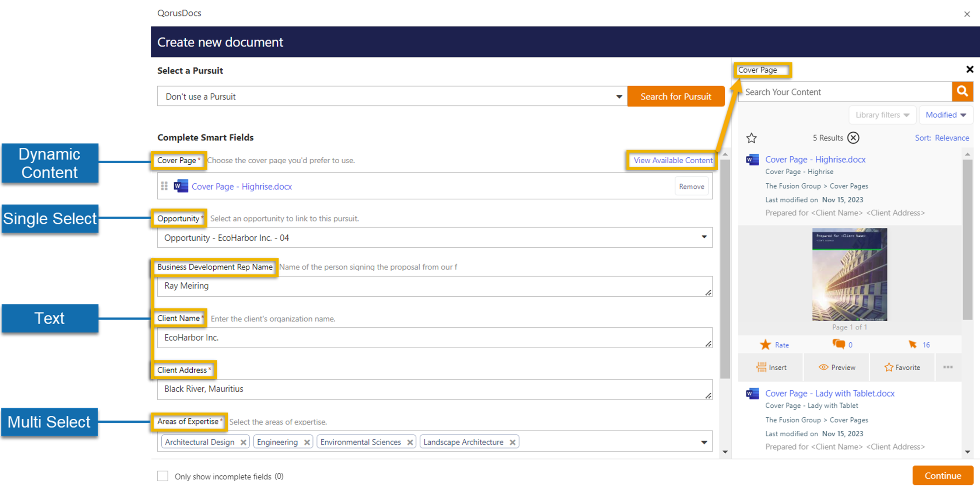The image size is (980, 499).
Task: Click the orange Rate star icon
Action: 765,345
